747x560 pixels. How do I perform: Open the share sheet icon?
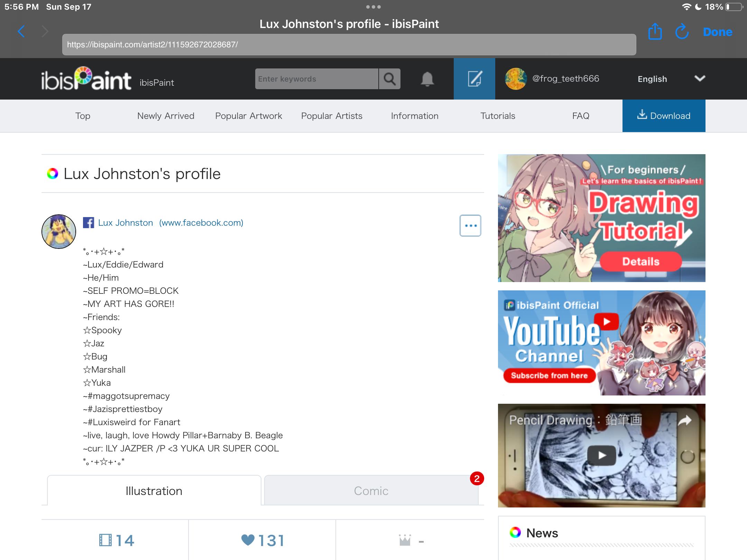point(655,31)
